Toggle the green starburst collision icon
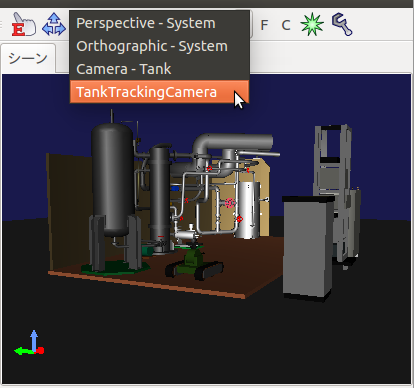 tap(312, 24)
